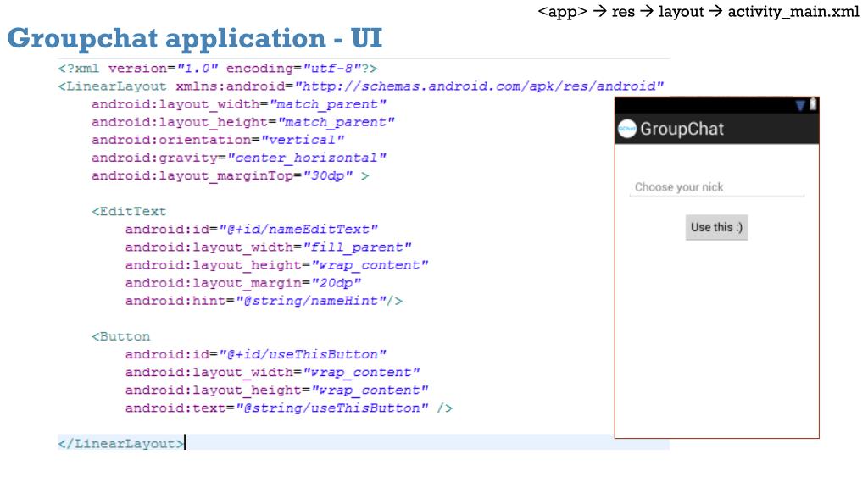The height and width of the screenshot is (488, 868).
Task: Click the '<EditText' tag line
Action: [129, 211]
